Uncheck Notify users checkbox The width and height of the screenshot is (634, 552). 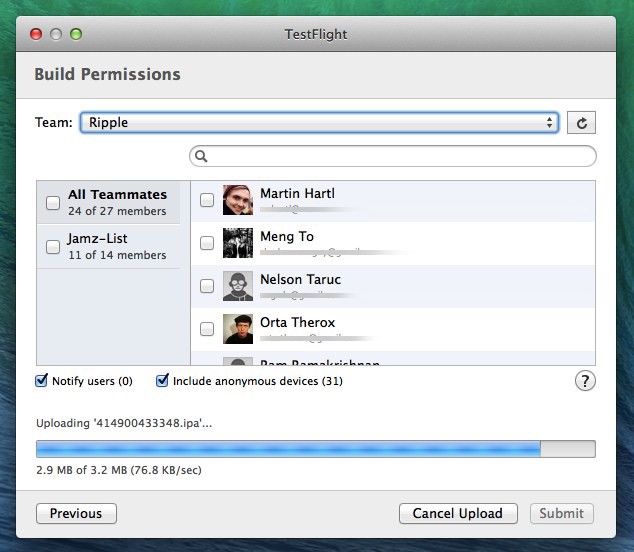tap(41, 381)
